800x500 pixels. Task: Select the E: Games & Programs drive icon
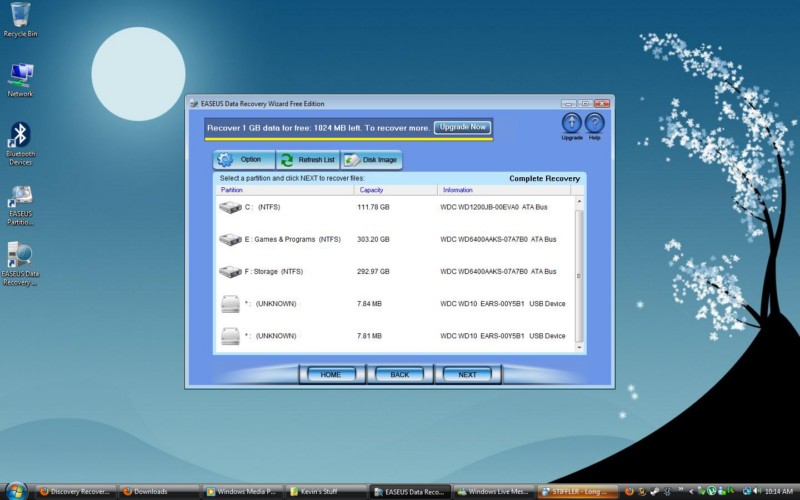[x=230, y=239]
